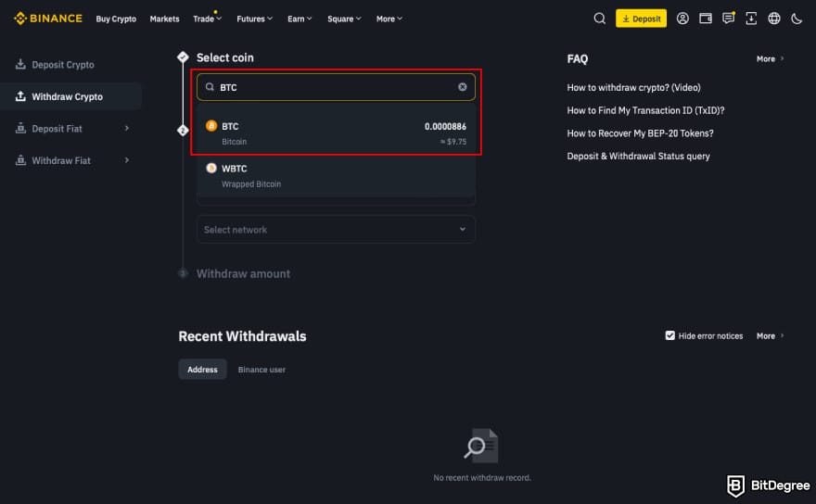
Task: Click the ≈ $9.75 value text
Action: click(453, 142)
